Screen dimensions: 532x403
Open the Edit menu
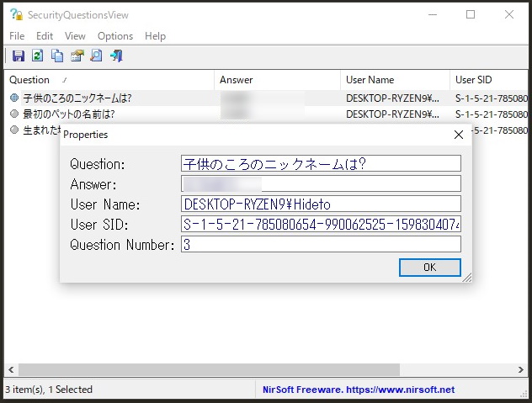45,36
